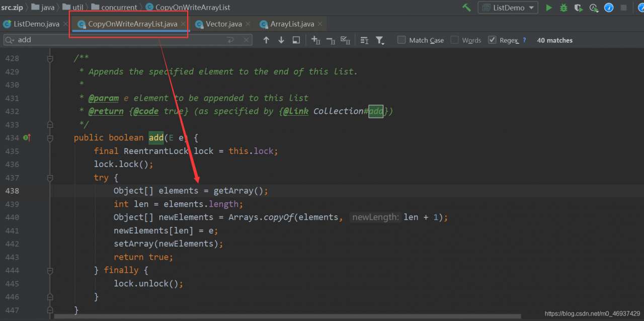Image resolution: width=644 pixels, height=321 pixels.
Task: Switch to ListDemo.java tab
Action: (36, 24)
